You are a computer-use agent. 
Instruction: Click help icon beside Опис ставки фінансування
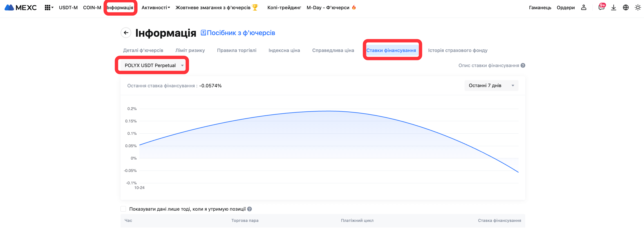pos(523,65)
